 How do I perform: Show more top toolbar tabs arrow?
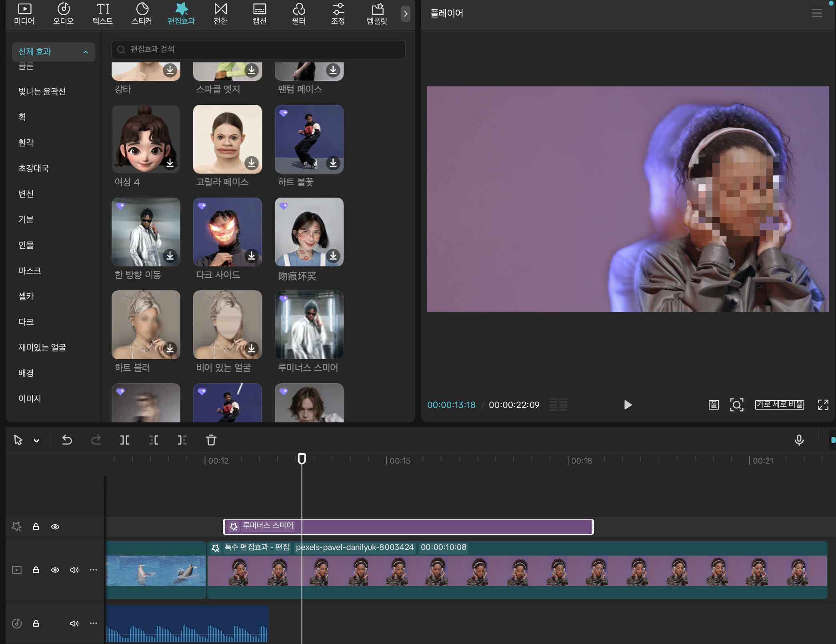[405, 14]
